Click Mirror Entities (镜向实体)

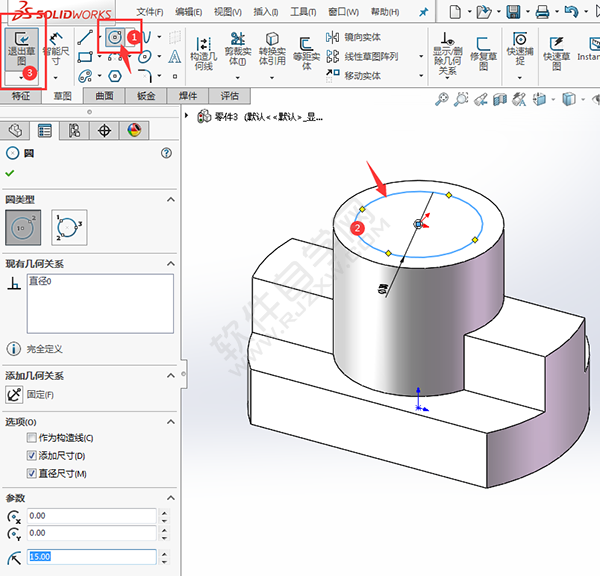[353, 37]
